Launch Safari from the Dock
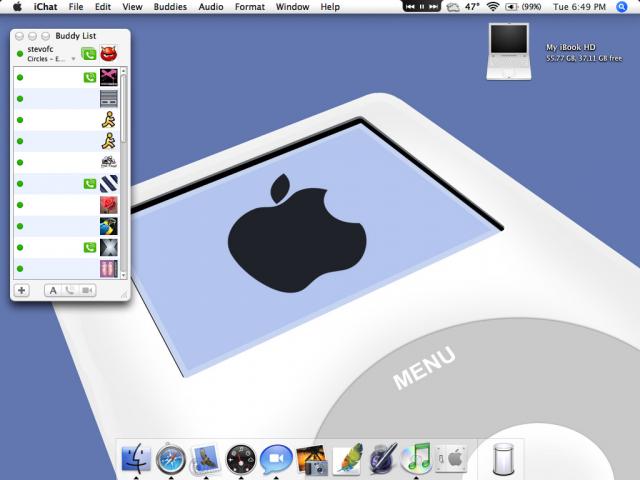The width and height of the screenshot is (640, 480). [171, 459]
